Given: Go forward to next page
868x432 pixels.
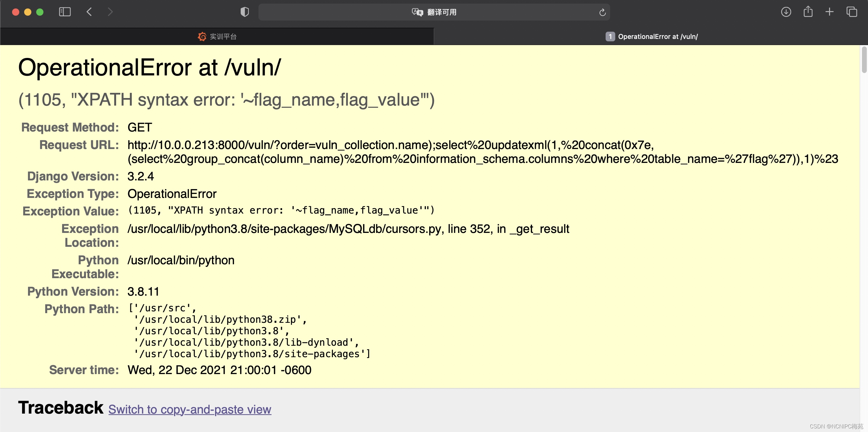Looking at the screenshot, I should 110,12.
